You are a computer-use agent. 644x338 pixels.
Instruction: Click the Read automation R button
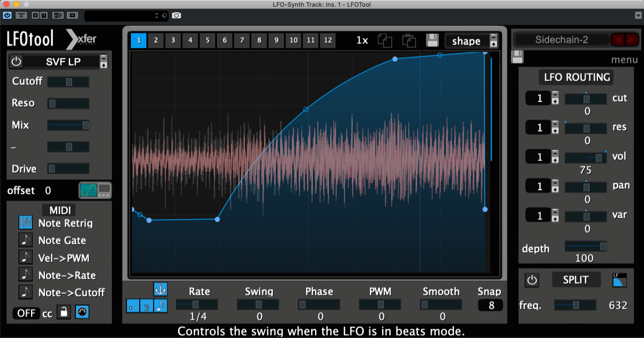pyautogui.click(x=35, y=15)
